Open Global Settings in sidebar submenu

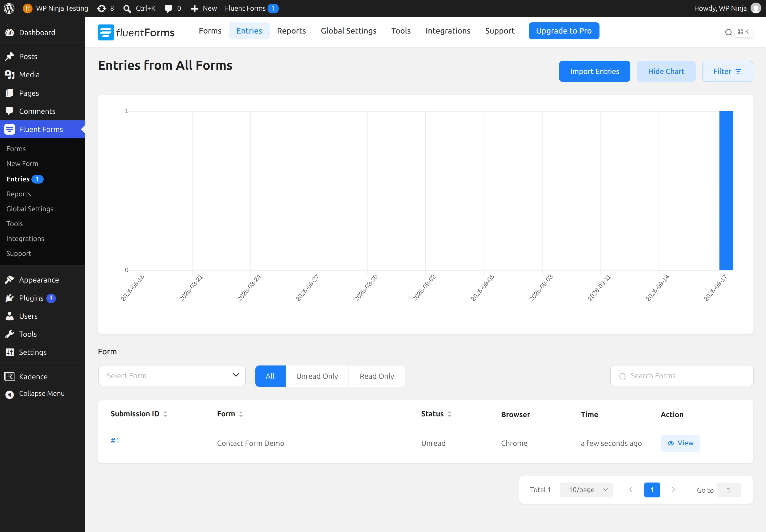(30, 209)
